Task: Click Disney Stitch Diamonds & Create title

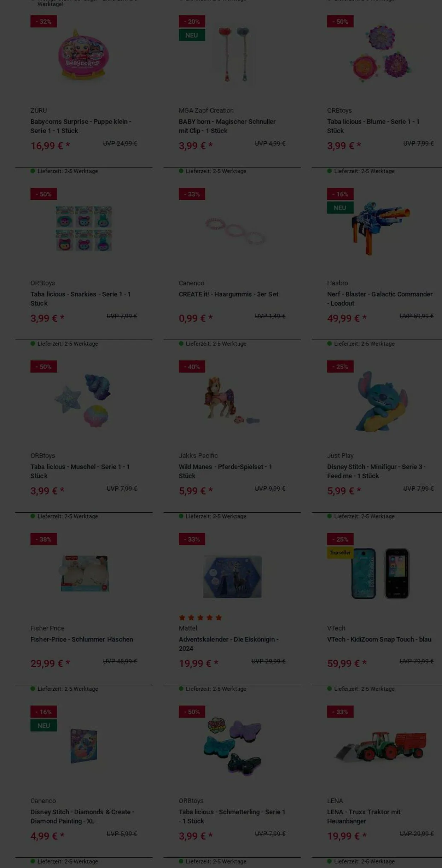Action: click(82, 816)
